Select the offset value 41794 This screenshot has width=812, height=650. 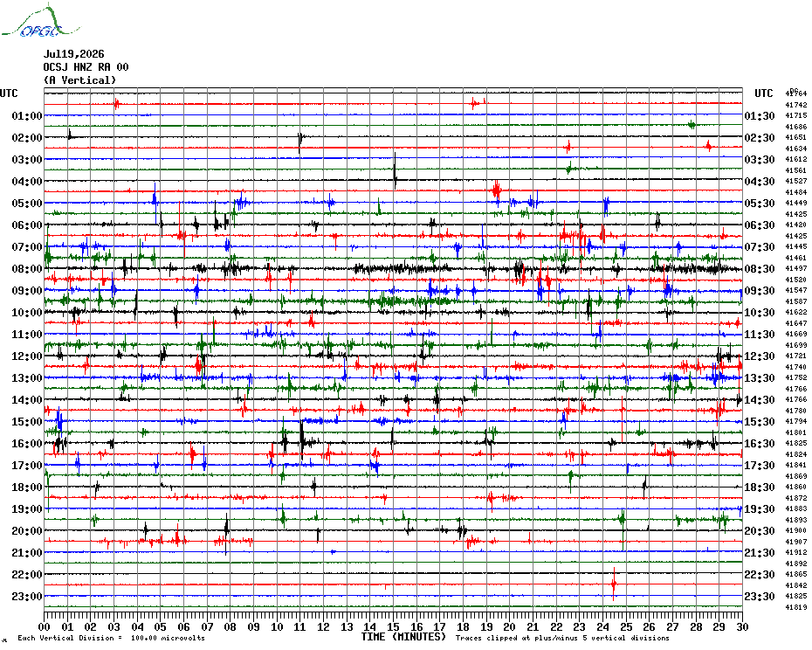pyautogui.click(x=796, y=421)
